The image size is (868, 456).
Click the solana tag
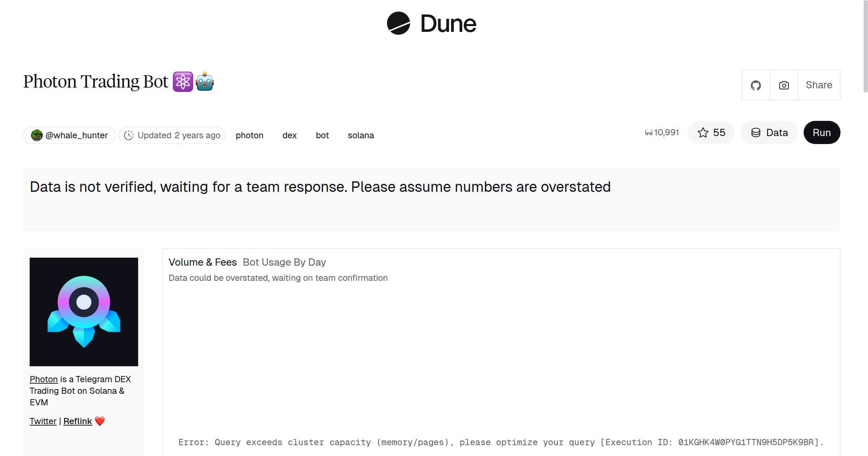(361, 135)
